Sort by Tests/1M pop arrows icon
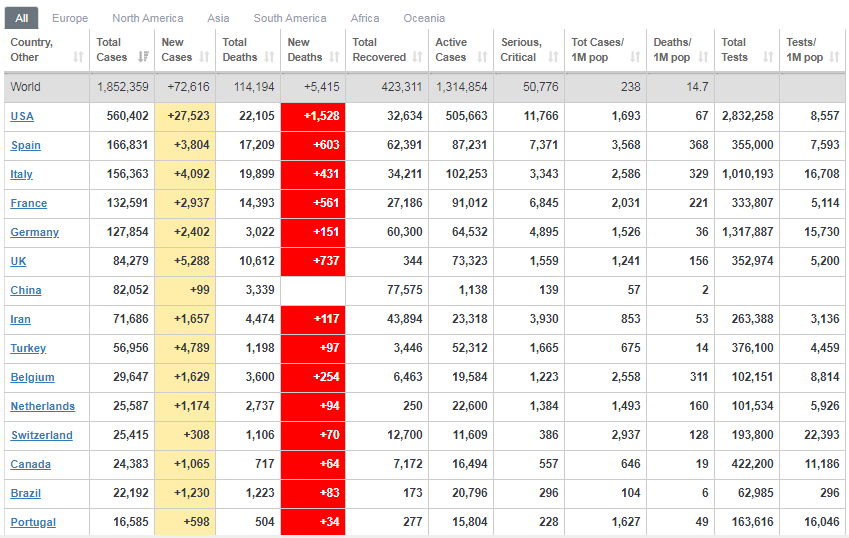 point(834,57)
